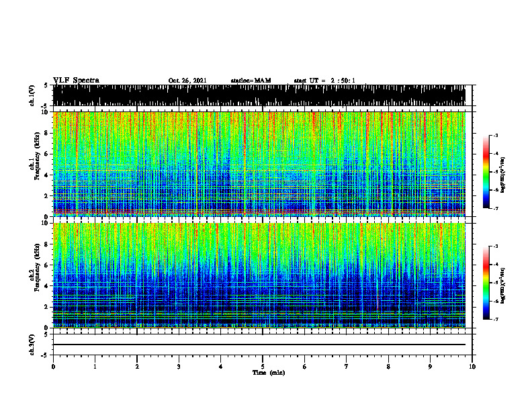
Task: Click the ch.1(V) waveform strip
Action: tap(259, 95)
